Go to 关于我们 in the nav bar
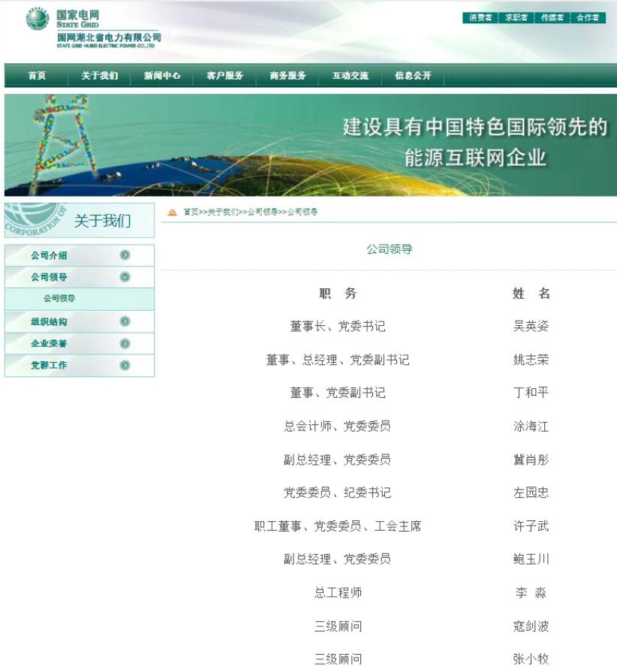Screen dimensions: 617x672 99,76
